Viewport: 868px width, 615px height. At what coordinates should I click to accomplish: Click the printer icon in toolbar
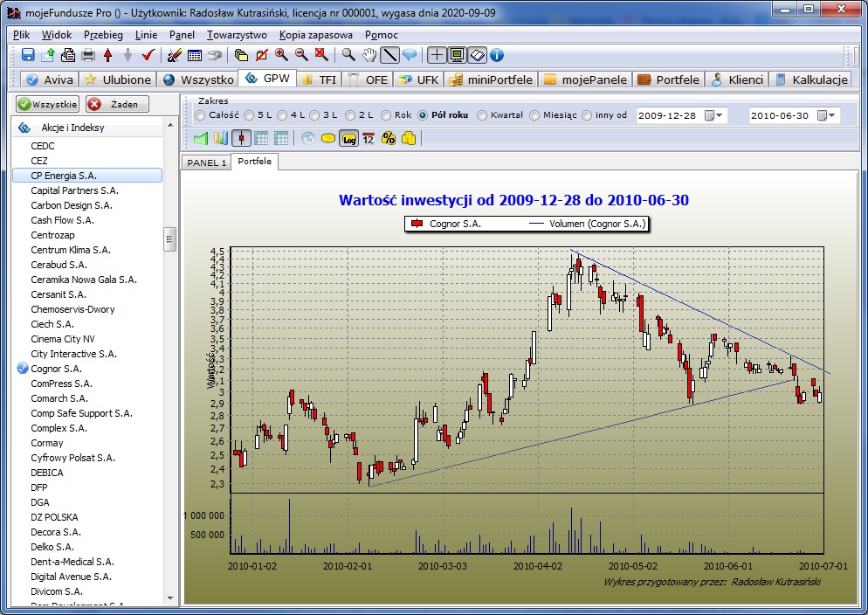coord(88,55)
